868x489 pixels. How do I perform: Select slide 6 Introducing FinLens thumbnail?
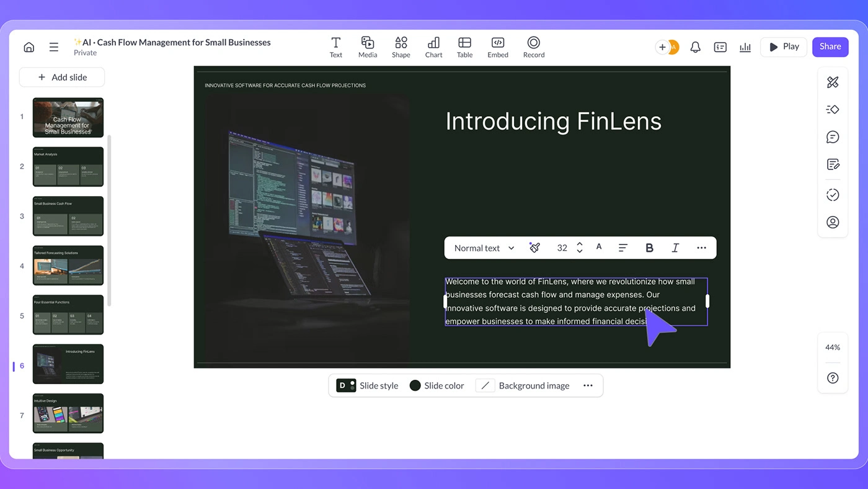click(68, 364)
